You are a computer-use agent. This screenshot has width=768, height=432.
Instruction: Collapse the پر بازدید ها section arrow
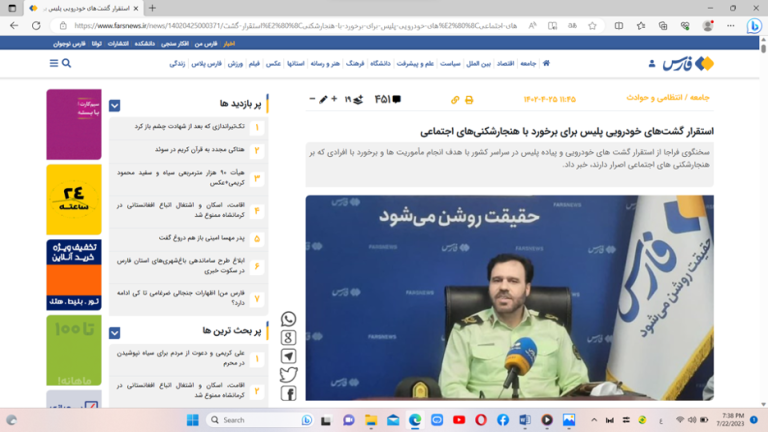pos(115,105)
